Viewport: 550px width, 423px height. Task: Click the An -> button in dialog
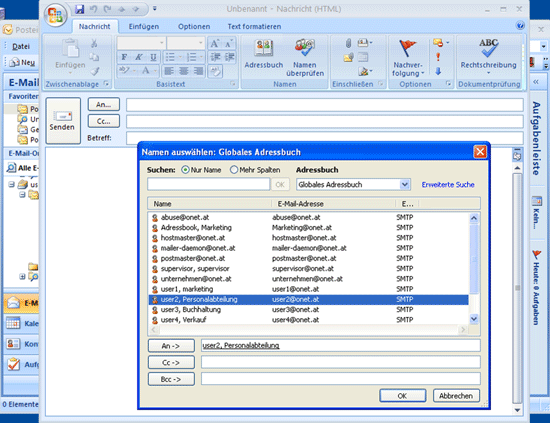[x=171, y=345]
